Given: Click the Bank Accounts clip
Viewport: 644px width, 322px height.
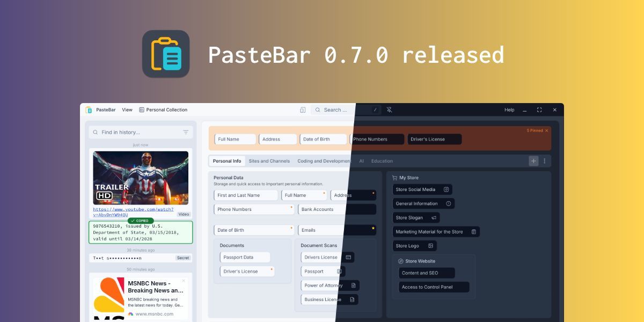Looking at the screenshot, I should pos(337,209).
